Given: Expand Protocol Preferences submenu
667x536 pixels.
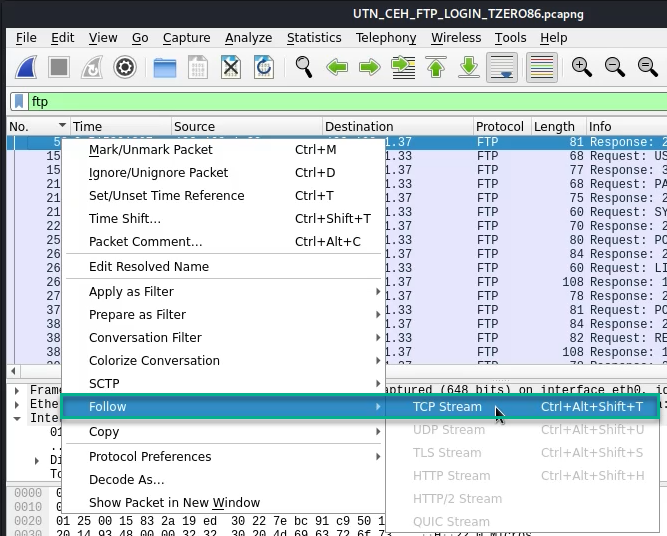Looking at the screenshot, I should [x=223, y=457].
